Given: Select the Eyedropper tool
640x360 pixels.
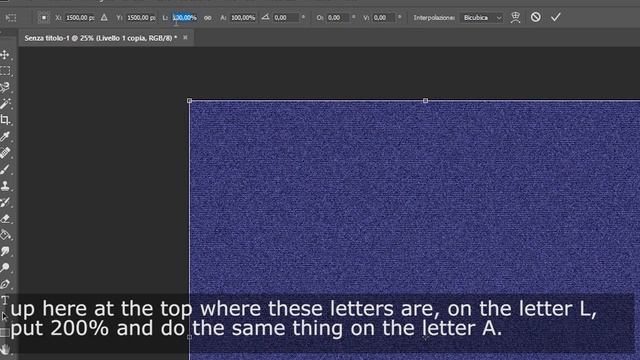Looking at the screenshot, I should (5, 136).
